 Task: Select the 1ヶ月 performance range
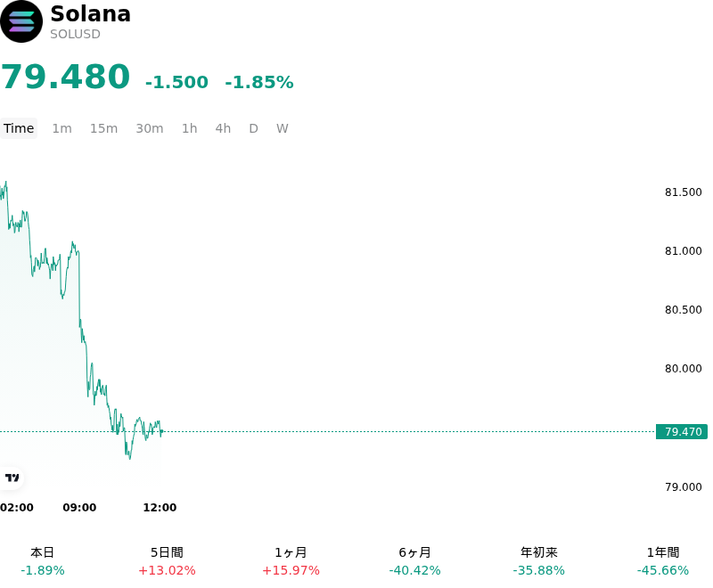(x=291, y=561)
